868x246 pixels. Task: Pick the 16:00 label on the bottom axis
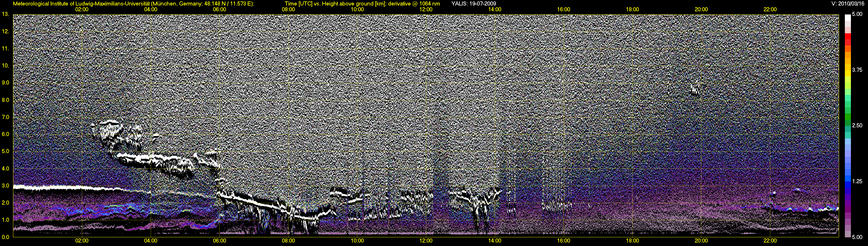[x=563, y=241]
